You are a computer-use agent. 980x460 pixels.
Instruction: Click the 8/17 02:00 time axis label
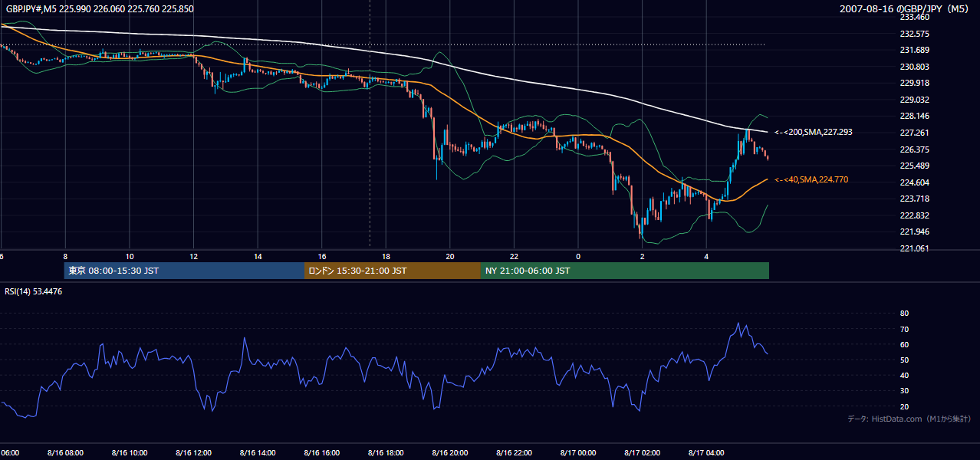point(642,453)
